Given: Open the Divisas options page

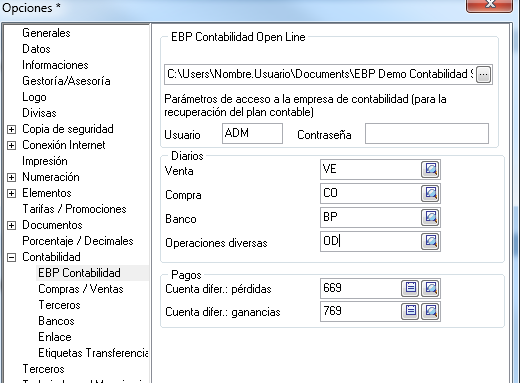Looking at the screenshot, I should [x=39, y=113].
